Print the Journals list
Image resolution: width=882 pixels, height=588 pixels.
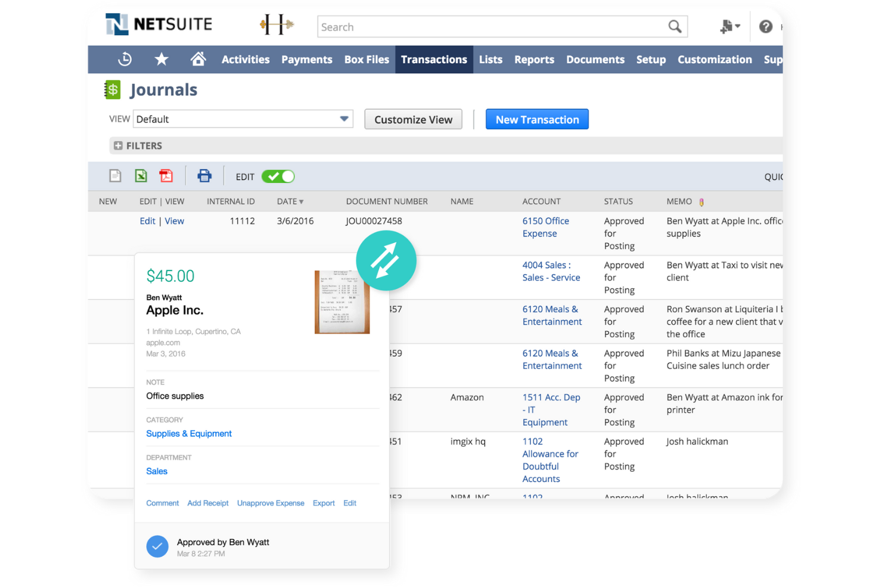[x=204, y=175]
